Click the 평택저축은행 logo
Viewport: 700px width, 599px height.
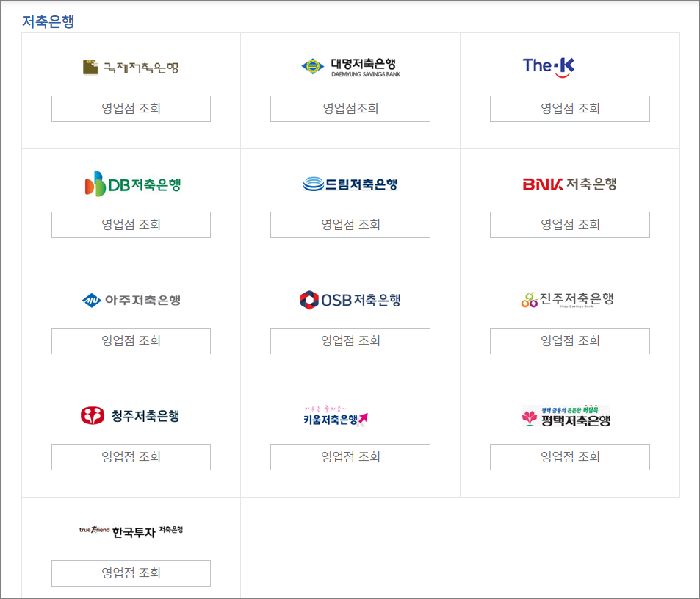pos(566,416)
